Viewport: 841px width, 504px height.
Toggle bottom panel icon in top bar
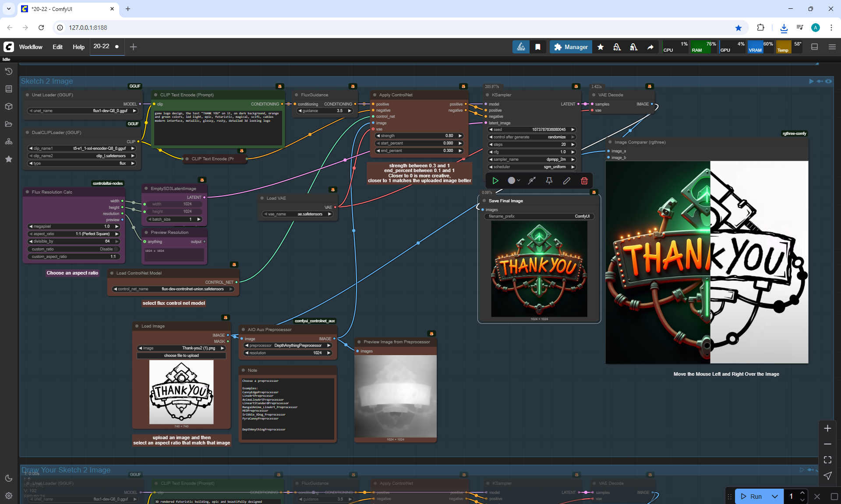tap(814, 47)
